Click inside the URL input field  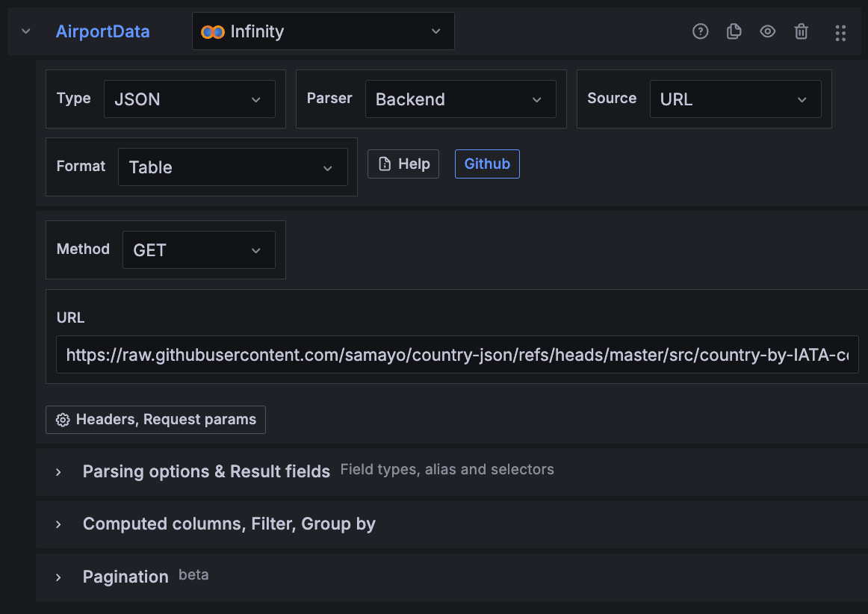(457, 355)
